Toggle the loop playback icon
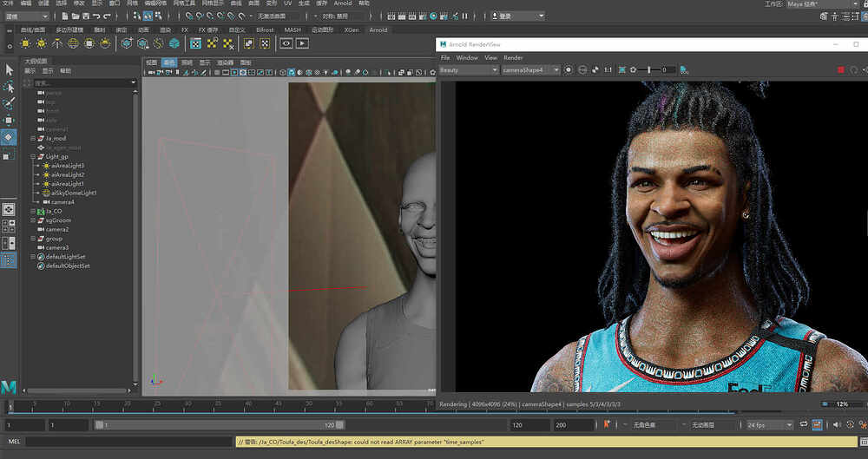 (x=804, y=424)
